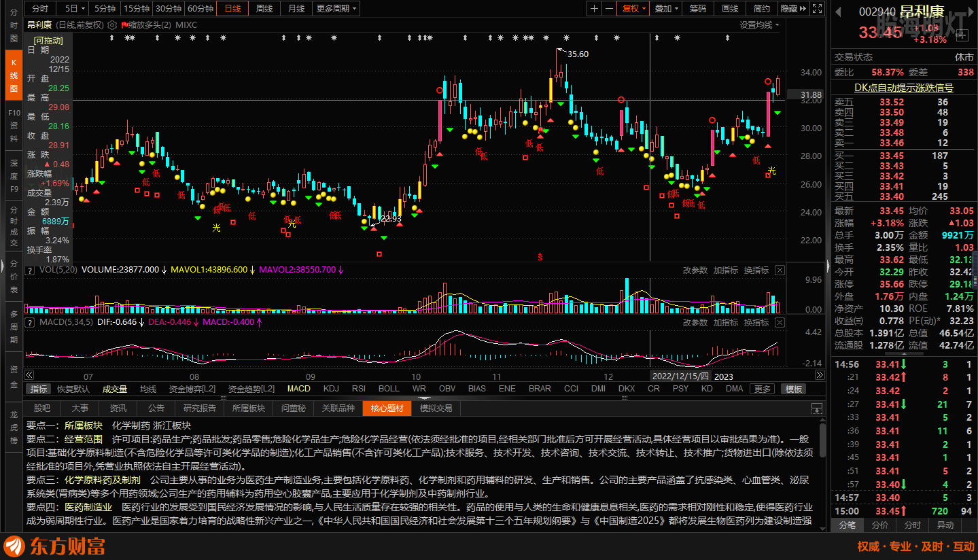Open 叠加 overlay dropdown
The width and height of the screenshot is (978, 560).
tap(667, 9)
